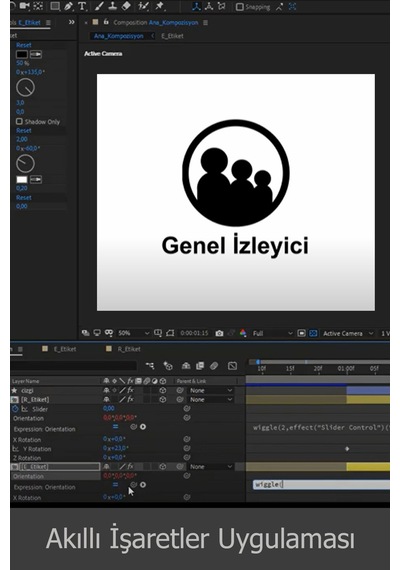Select the Type tool
The height and width of the screenshot is (570, 400).
tap(82, 6)
